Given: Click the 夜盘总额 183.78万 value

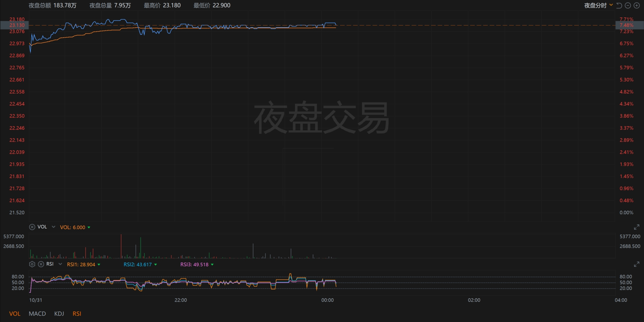Looking at the screenshot, I should (x=53, y=5).
